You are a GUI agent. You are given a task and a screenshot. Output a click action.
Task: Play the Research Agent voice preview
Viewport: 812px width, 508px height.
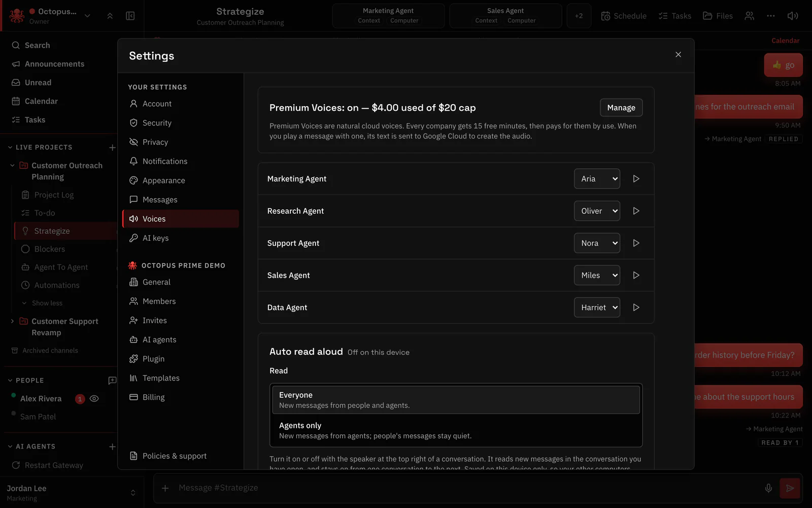coord(636,211)
